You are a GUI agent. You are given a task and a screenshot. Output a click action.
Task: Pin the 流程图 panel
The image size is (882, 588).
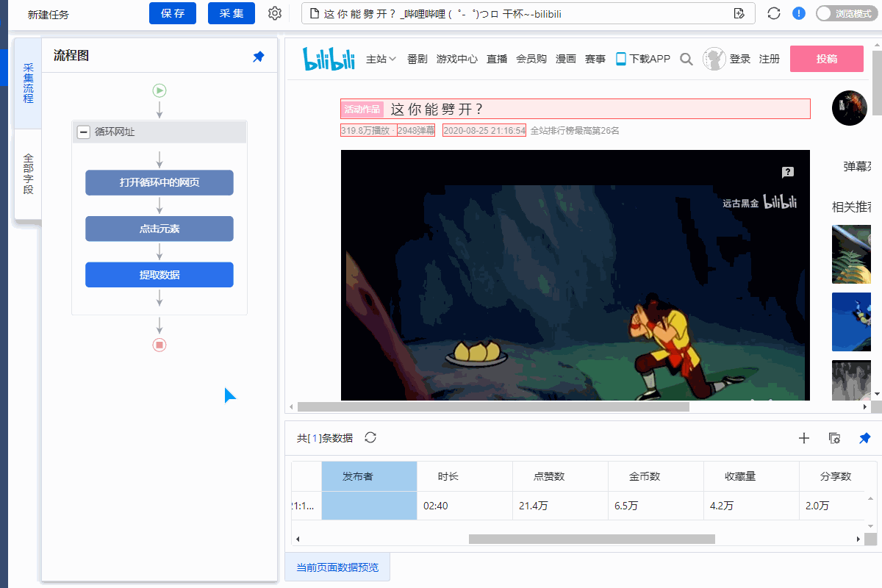(x=259, y=57)
